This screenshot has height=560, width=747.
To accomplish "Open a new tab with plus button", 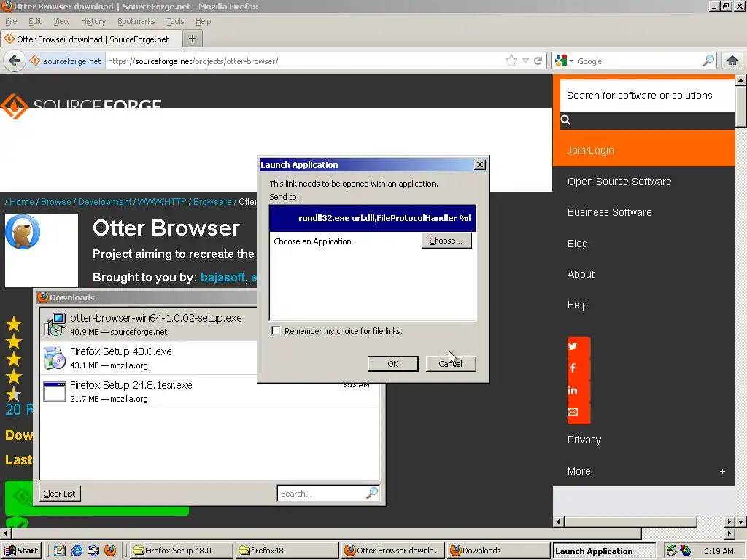I will (x=193, y=39).
